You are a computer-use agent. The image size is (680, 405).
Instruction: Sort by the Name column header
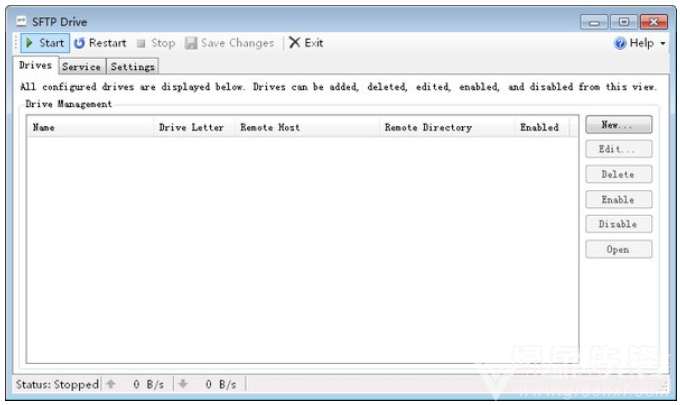(90, 127)
